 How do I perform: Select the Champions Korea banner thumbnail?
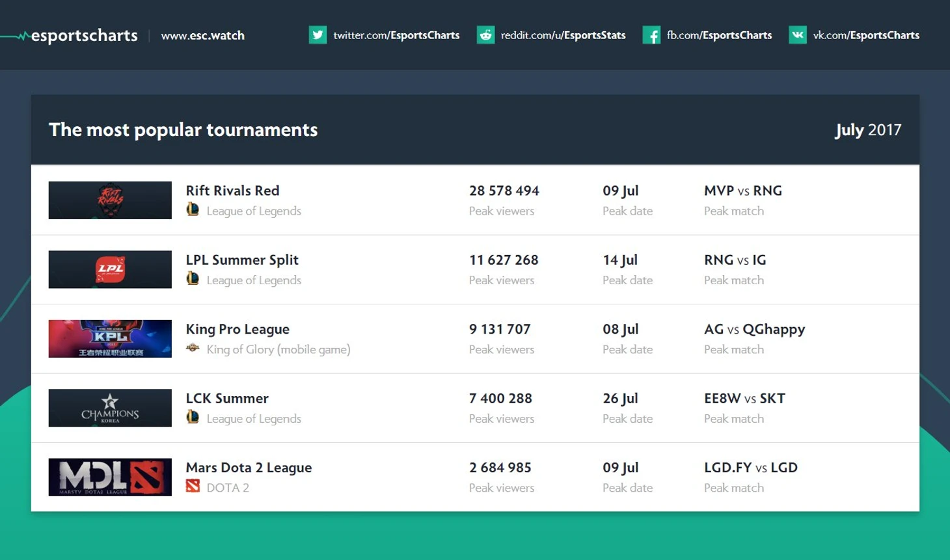110,408
